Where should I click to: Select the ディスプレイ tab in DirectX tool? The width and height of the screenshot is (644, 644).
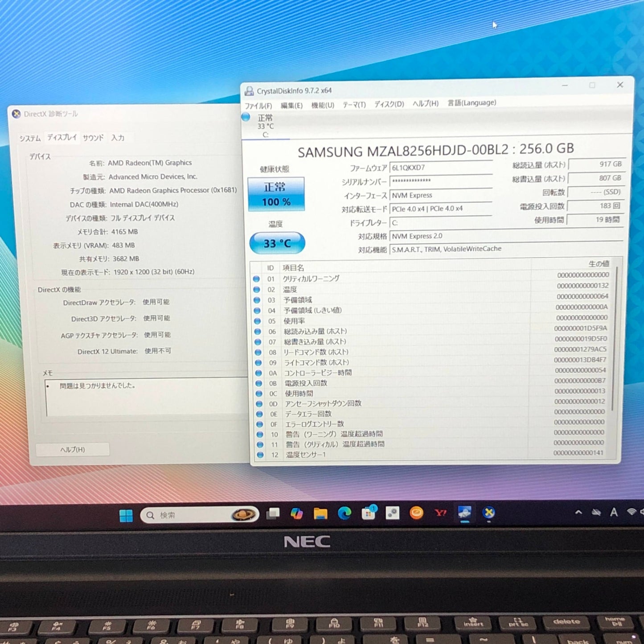62,137
